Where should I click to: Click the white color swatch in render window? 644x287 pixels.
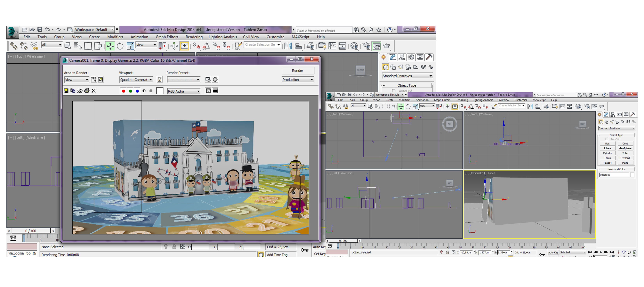point(160,91)
